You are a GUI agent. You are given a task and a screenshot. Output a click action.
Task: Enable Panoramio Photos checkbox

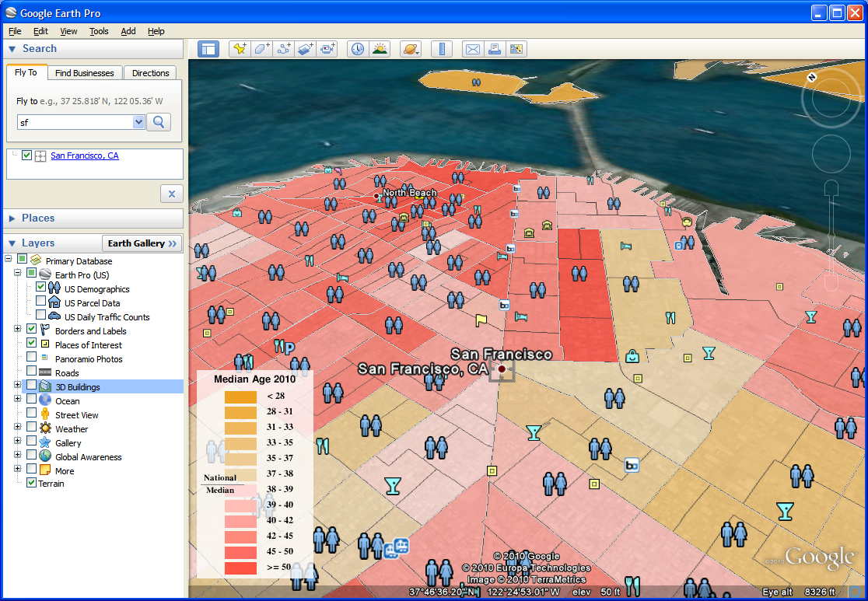32,356
